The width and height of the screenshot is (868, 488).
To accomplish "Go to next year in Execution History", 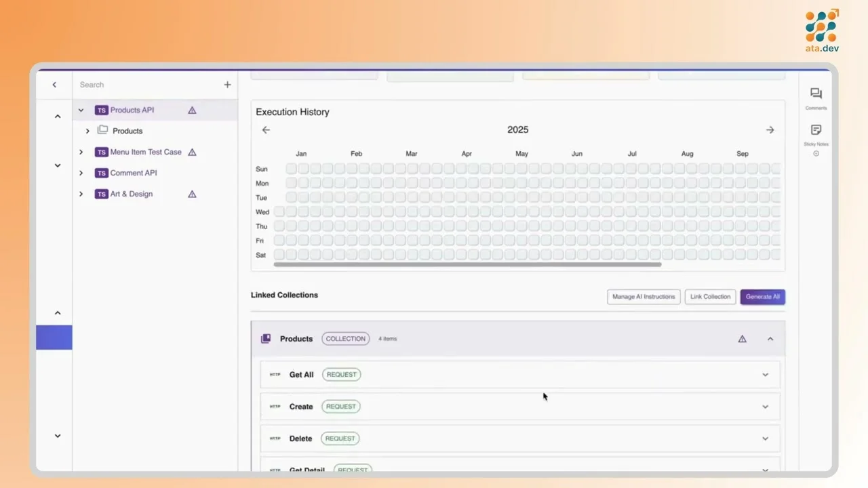I will click(770, 130).
